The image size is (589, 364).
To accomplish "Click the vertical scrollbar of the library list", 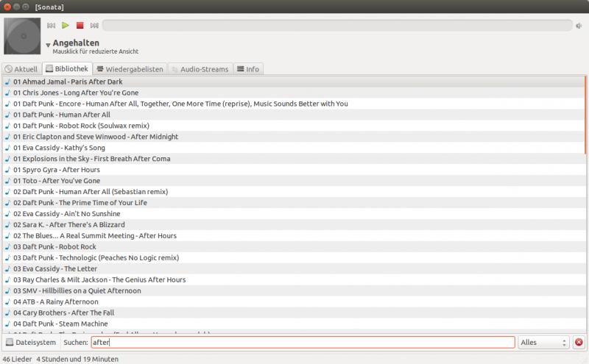I will pyautogui.click(x=585, y=115).
